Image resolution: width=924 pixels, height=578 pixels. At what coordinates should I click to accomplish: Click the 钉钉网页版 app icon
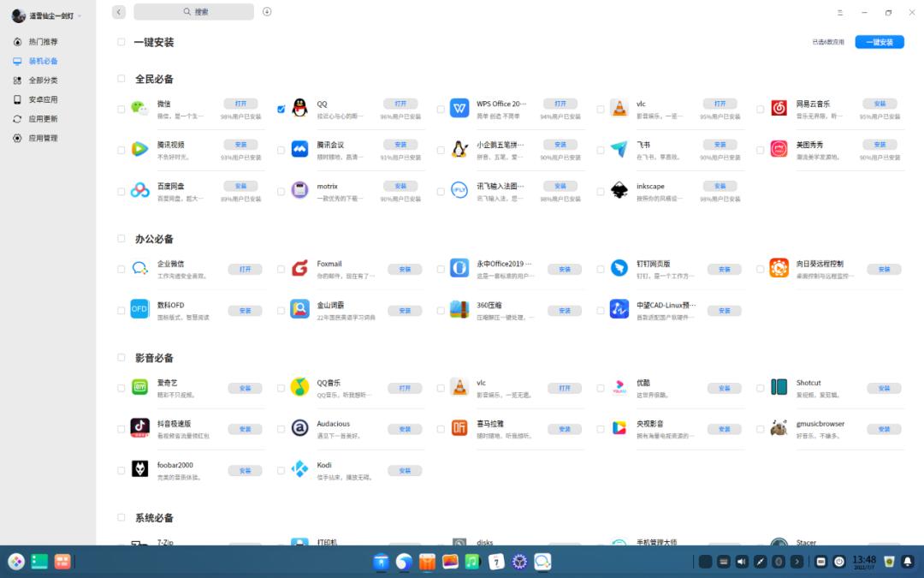coord(619,268)
